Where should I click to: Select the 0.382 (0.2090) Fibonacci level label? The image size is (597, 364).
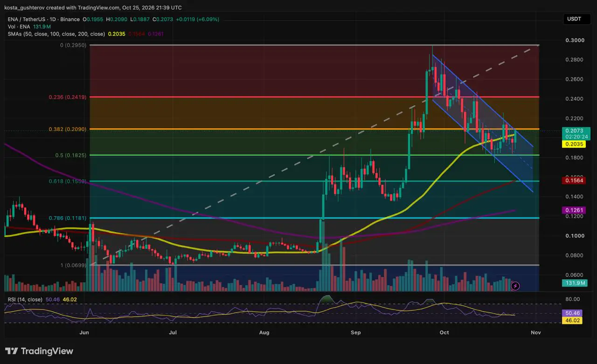pyautogui.click(x=68, y=129)
